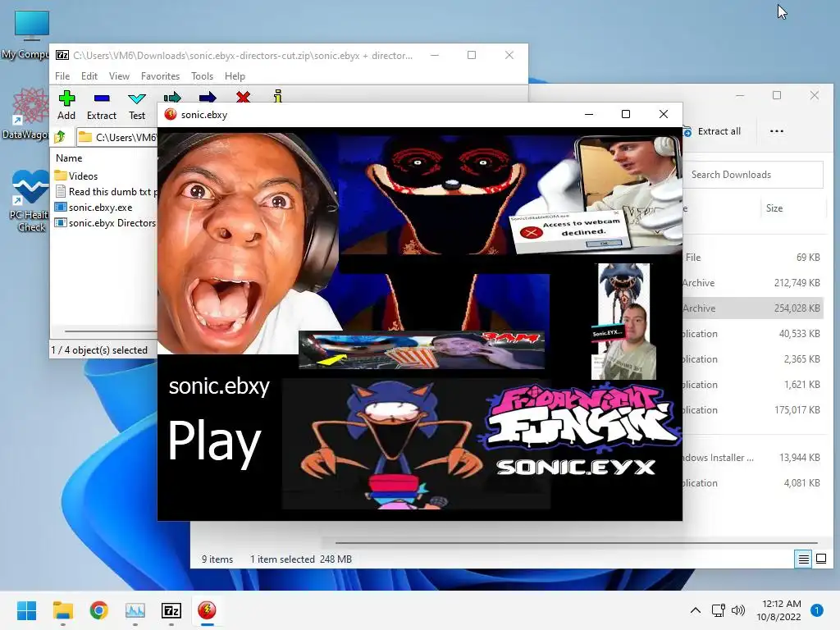
Task: Open the PC Health Check desktop shortcut
Action: point(30,201)
